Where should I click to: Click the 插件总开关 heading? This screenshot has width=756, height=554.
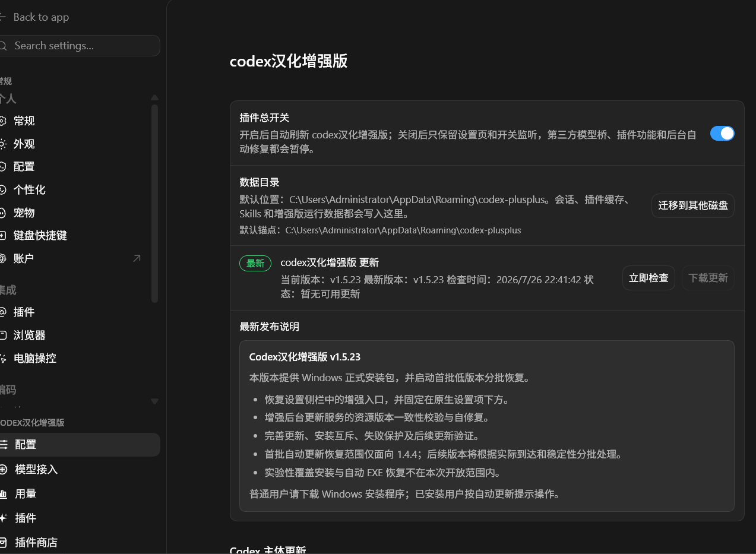click(x=264, y=118)
